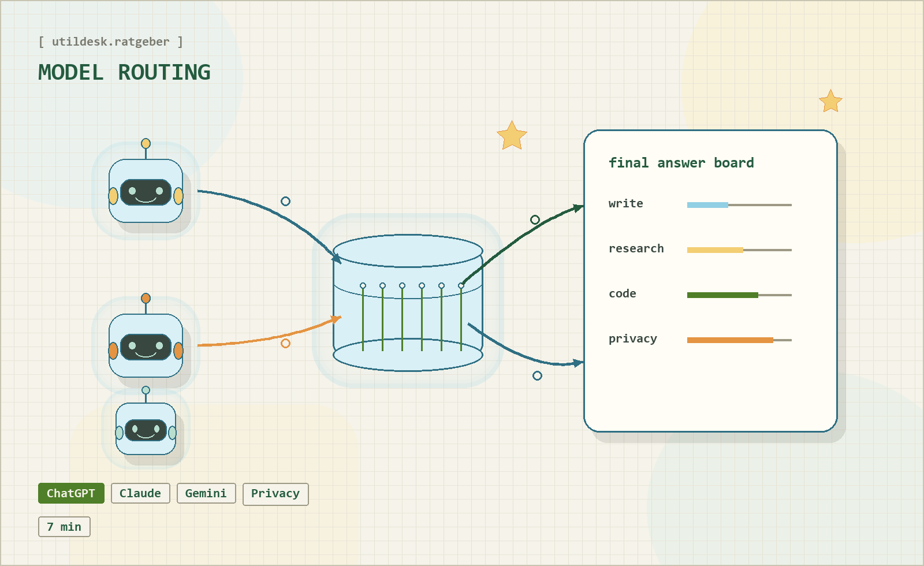924x566 pixels.
Task: Click the orange-eared robot icon
Action: 146,346
